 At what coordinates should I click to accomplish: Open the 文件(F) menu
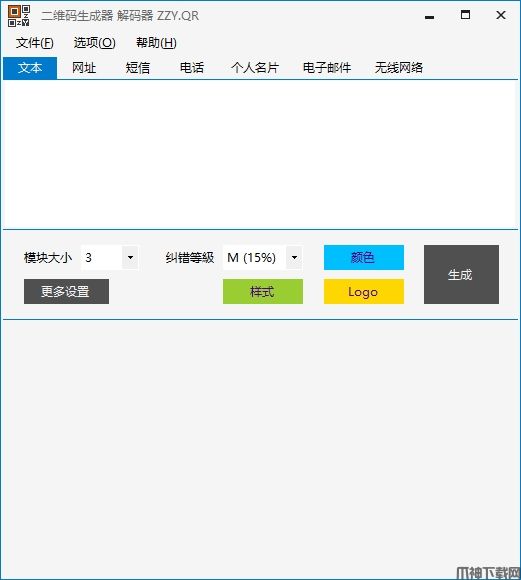(x=34, y=43)
